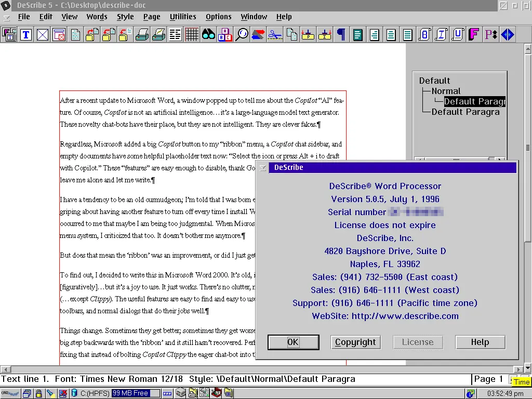
Task: Toggle underline with the U scroll icon
Action: coord(458,35)
